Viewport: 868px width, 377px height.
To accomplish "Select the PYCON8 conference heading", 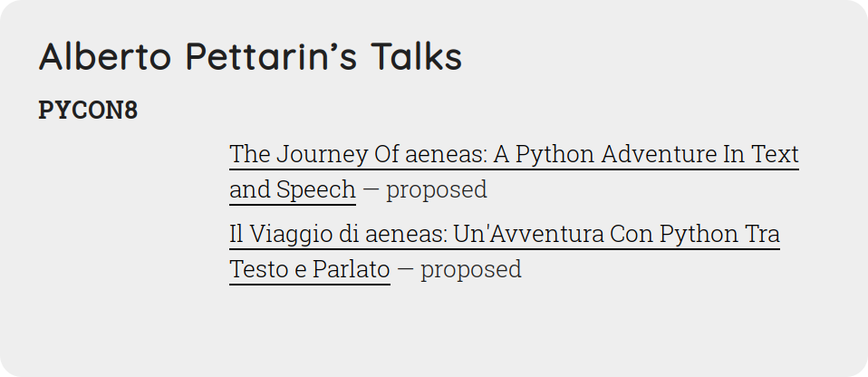I will pyautogui.click(x=88, y=111).
